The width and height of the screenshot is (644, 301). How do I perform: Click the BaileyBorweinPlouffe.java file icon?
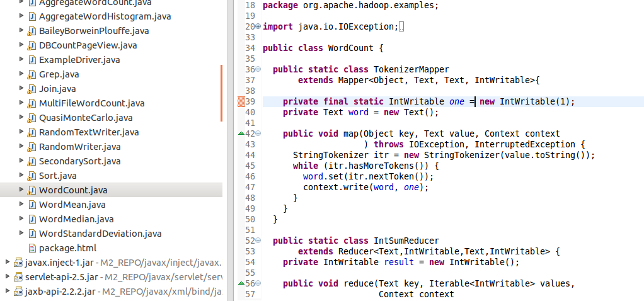pyautogui.click(x=32, y=31)
